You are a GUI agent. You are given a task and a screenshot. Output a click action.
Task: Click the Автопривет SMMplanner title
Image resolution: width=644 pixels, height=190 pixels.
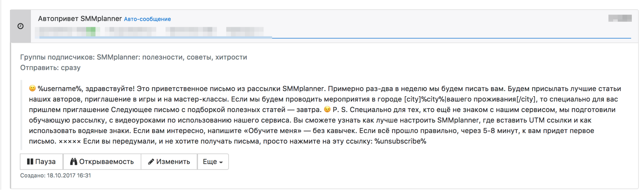[80, 19]
